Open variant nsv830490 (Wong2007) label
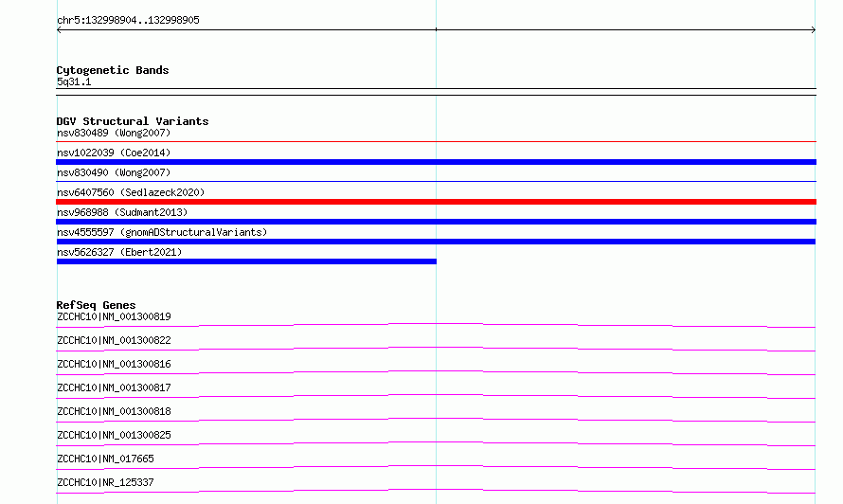This screenshot has height=504, width=843. coord(114,172)
